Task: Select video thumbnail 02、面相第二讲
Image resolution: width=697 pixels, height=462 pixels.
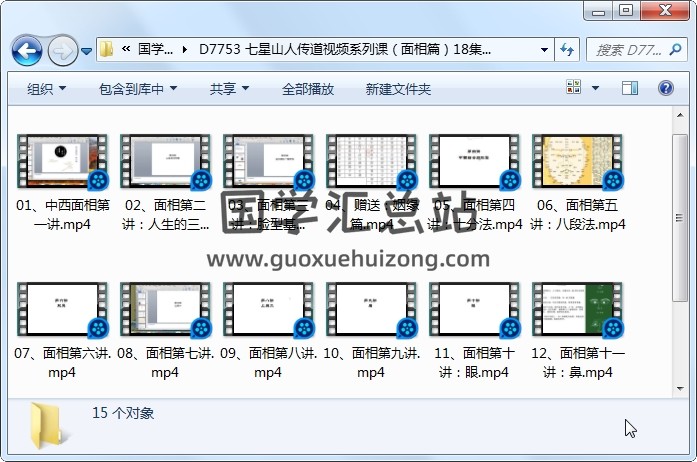Action: [x=165, y=161]
